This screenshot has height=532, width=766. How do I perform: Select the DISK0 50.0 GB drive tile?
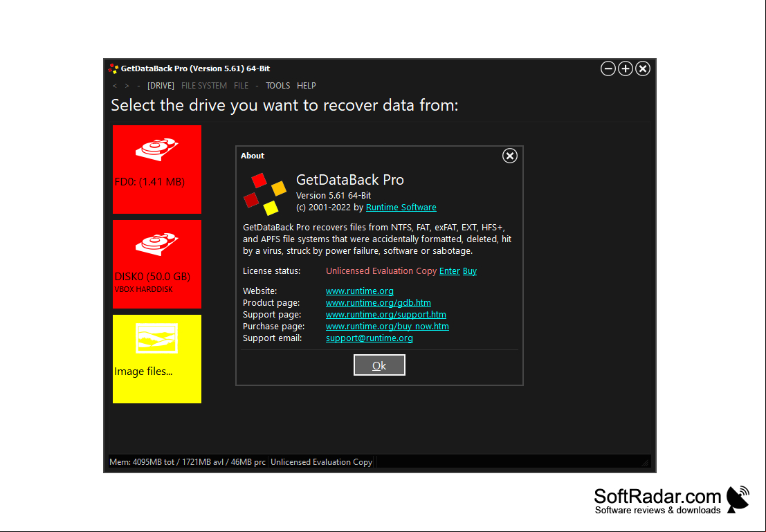click(157, 264)
